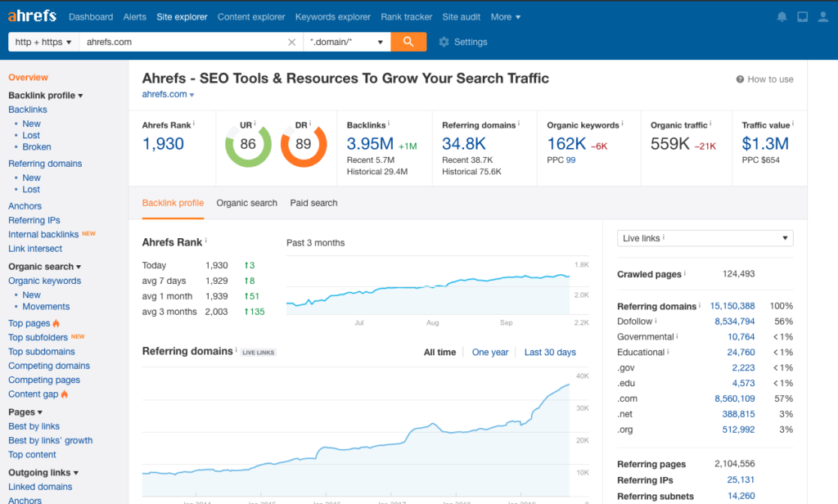Open the Alerts menu item
Image resolution: width=838 pixels, height=504 pixels.
[x=135, y=17]
